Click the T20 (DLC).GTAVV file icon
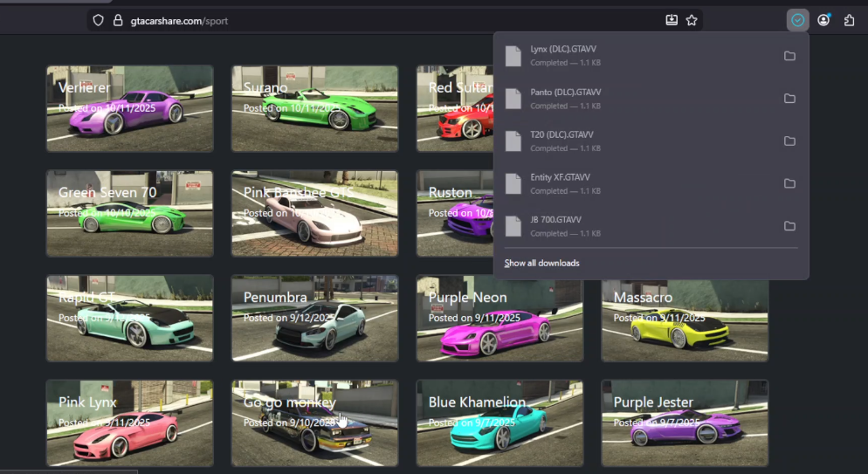This screenshot has width=868, height=474. (x=513, y=141)
